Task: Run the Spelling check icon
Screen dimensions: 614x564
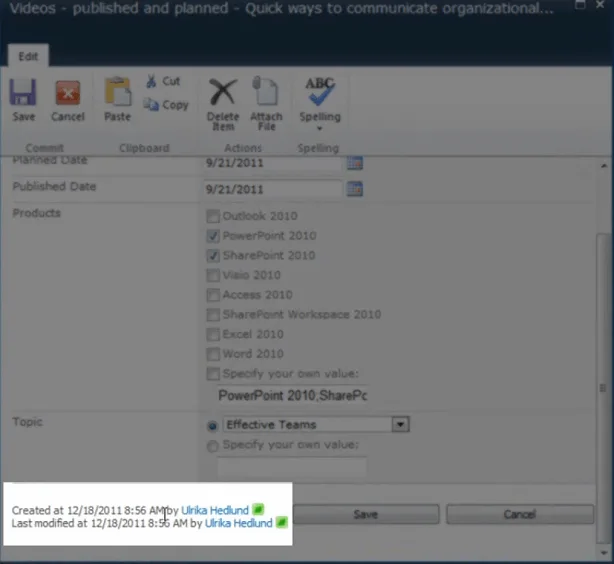Action: point(319,90)
